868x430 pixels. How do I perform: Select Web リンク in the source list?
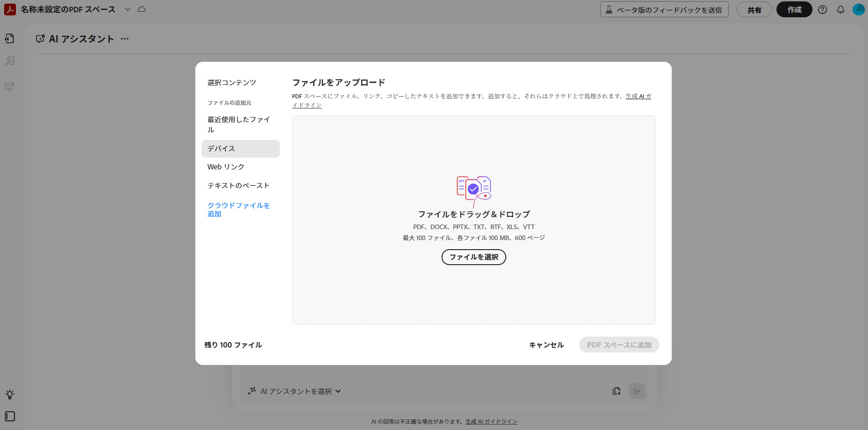(x=226, y=167)
